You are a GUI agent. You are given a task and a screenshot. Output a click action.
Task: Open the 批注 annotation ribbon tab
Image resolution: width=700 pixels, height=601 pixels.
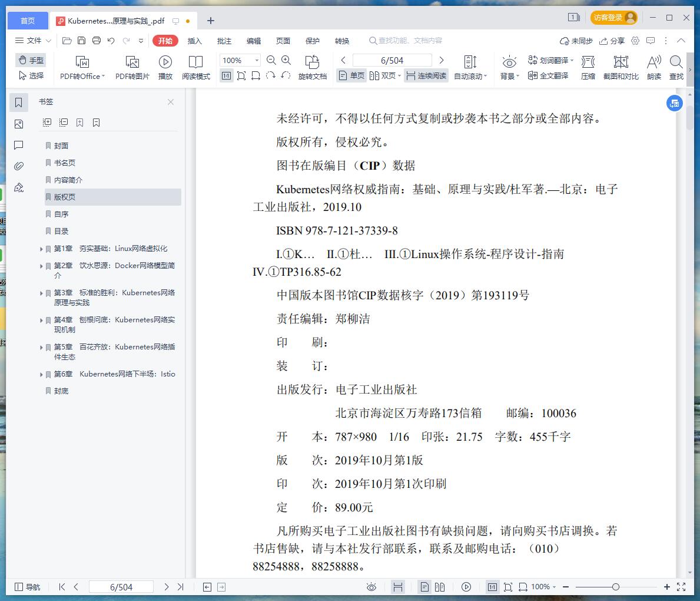coord(224,41)
